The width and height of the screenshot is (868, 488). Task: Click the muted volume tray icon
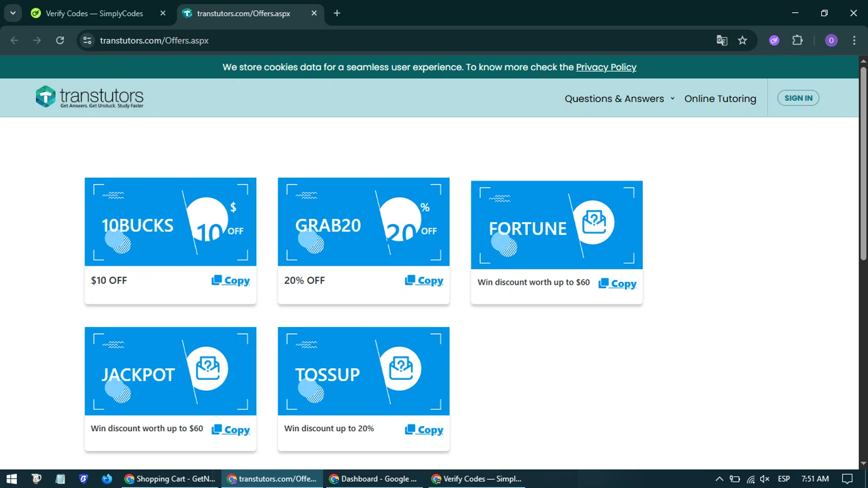coord(765,479)
